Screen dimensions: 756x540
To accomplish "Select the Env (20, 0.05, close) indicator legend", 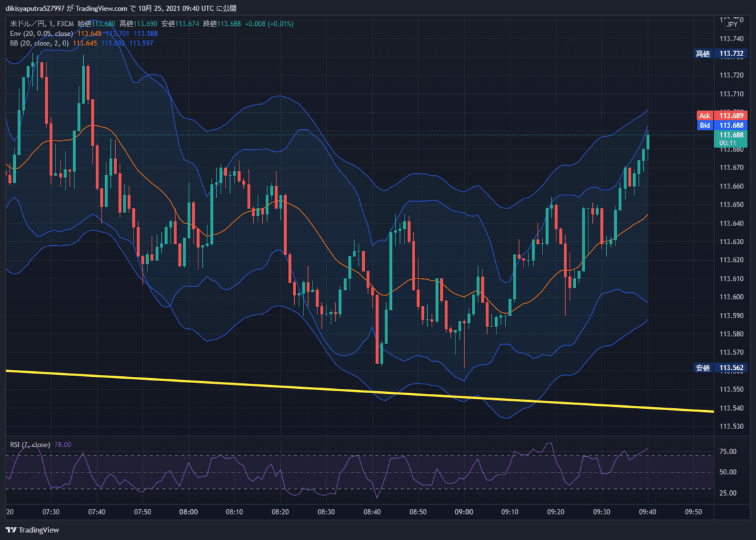I will pos(39,33).
